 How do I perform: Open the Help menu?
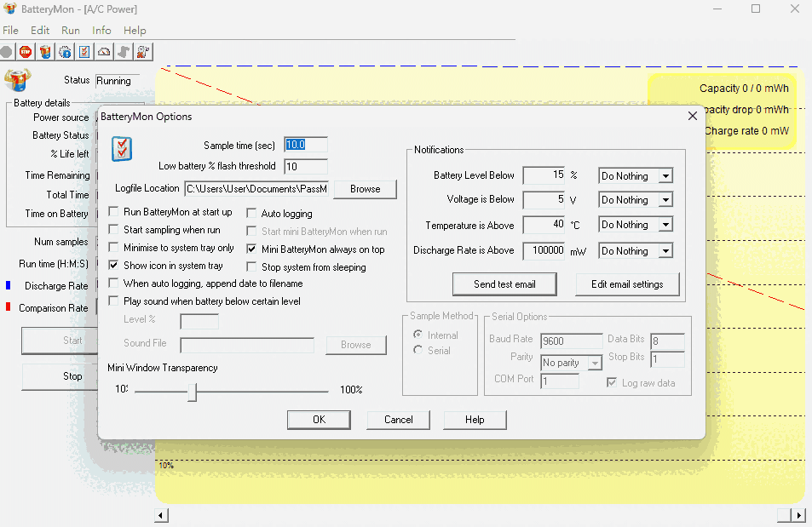pyautogui.click(x=135, y=31)
